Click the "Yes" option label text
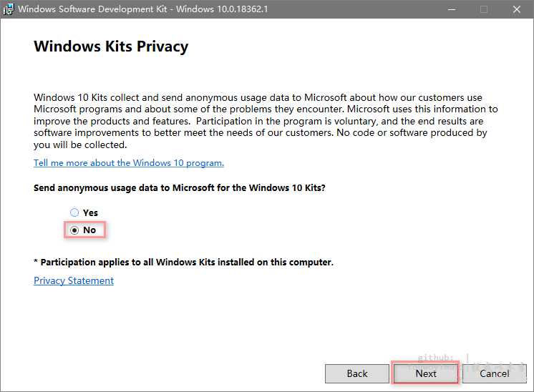Screen dimensions: 534x392 (90, 212)
